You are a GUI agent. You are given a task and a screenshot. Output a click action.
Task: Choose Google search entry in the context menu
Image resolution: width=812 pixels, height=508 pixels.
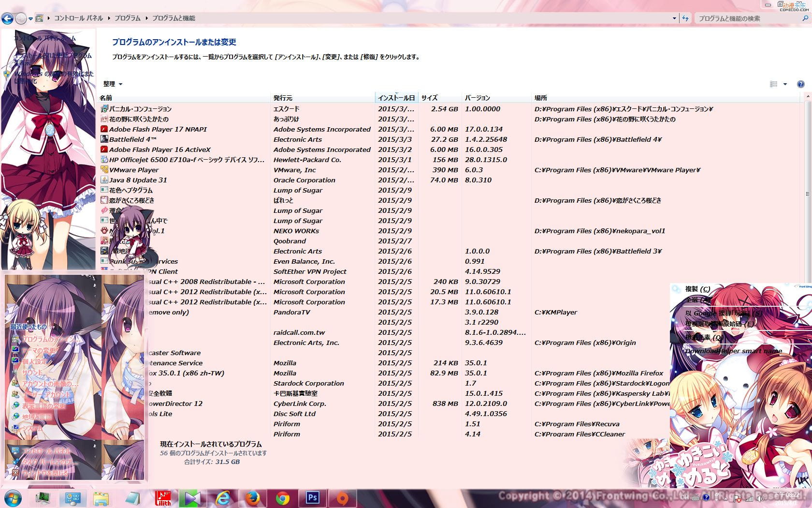click(724, 313)
